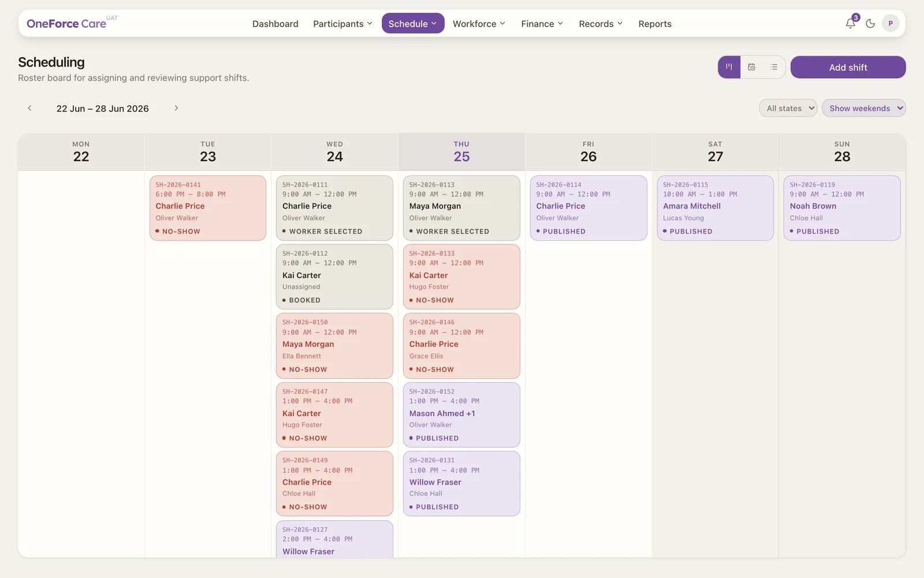Image resolution: width=924 pixels, height=578 pixels.
Task: Expand the Participants menu
Action: [342, 24]
